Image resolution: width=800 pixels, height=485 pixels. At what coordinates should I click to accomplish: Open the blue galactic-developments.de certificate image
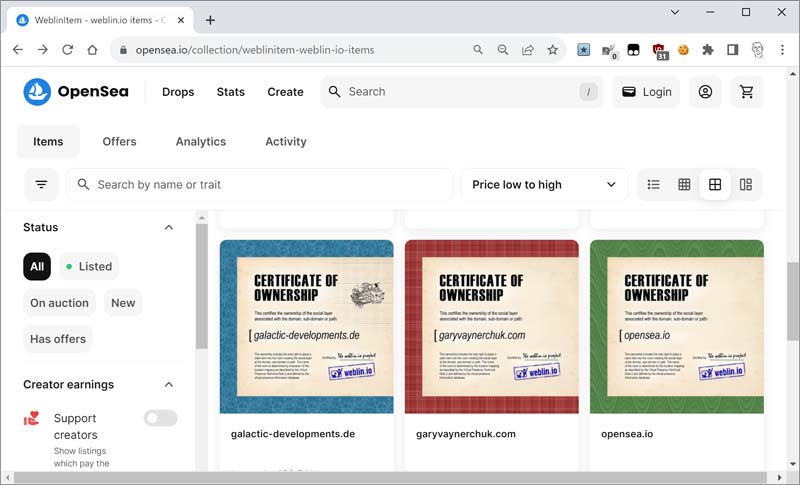(307, 326)
